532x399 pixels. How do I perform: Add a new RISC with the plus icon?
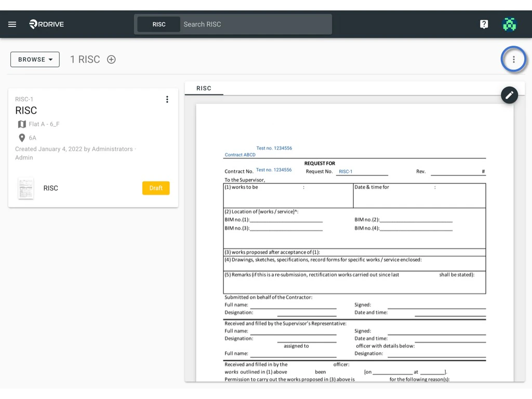click(x=111, y=59)
